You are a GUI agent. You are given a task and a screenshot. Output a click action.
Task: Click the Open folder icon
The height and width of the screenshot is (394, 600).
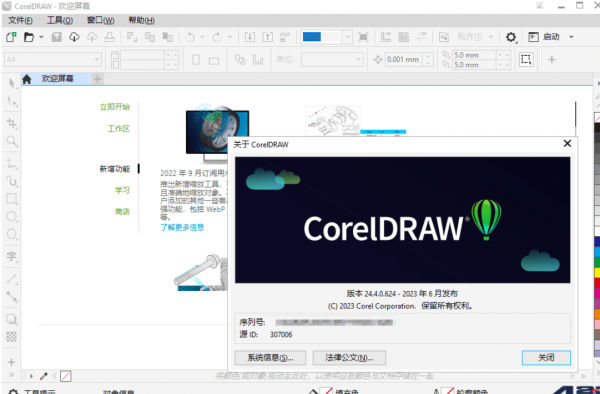tap(29, 37)
